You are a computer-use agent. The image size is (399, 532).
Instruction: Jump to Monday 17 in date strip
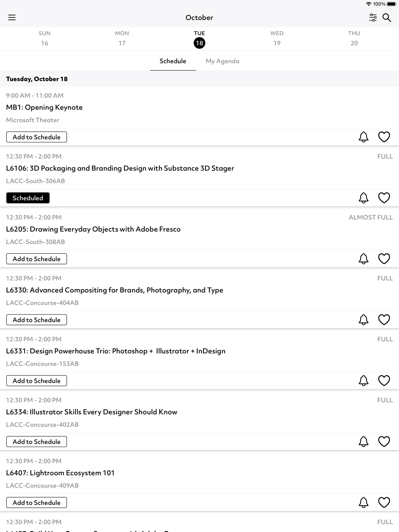click(122, 39)
